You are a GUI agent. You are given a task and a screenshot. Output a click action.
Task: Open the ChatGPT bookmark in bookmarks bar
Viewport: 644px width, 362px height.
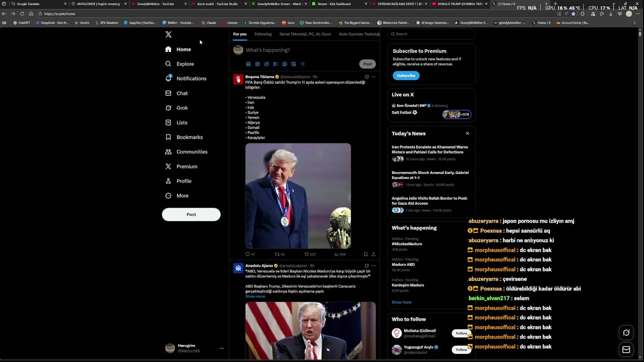tap(22, 23)
